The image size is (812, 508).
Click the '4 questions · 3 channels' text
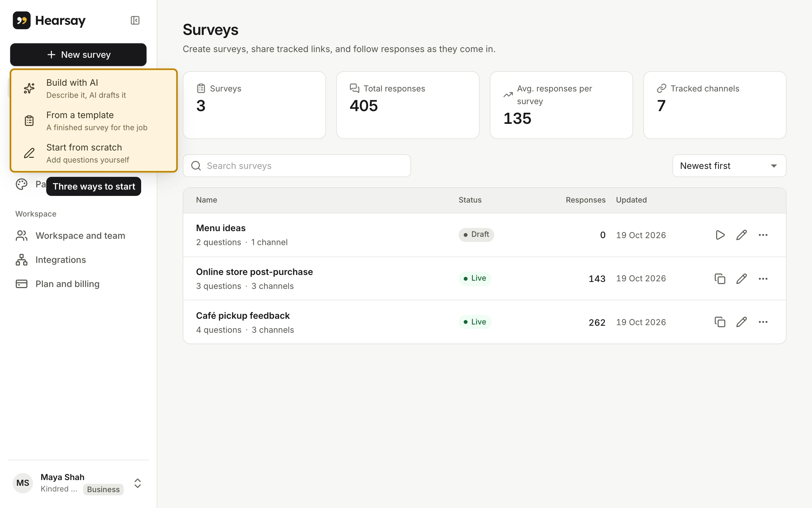coord(245,330)
